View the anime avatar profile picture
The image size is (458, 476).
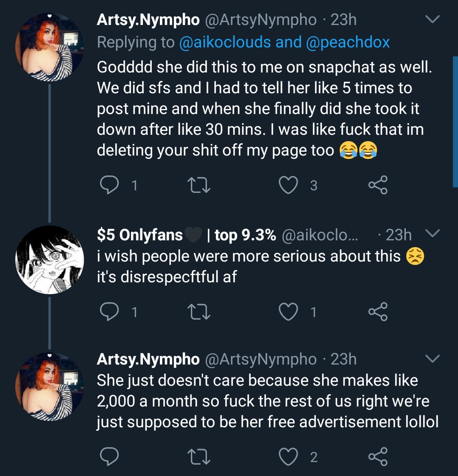coord(50,260)
